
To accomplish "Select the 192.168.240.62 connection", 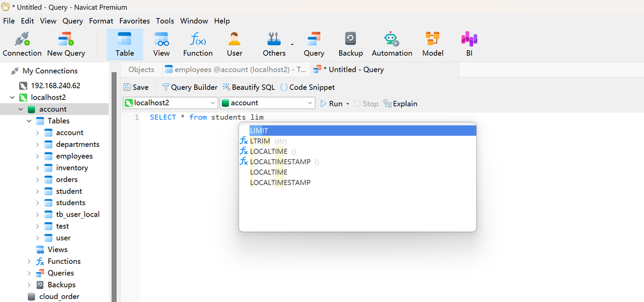I will pos(55,85).
